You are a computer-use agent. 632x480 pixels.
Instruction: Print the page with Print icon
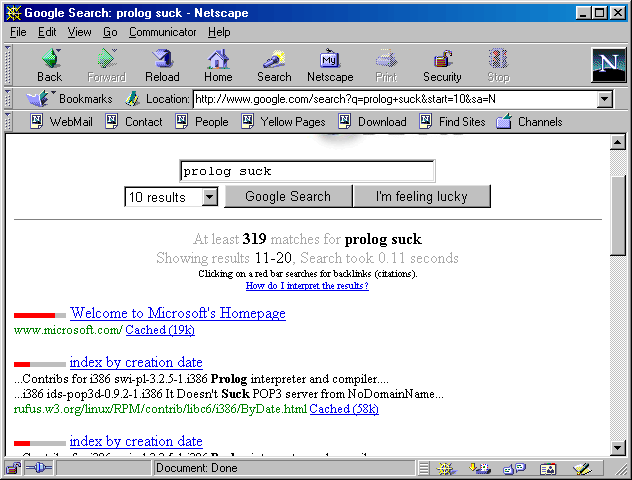coord(386,65)
